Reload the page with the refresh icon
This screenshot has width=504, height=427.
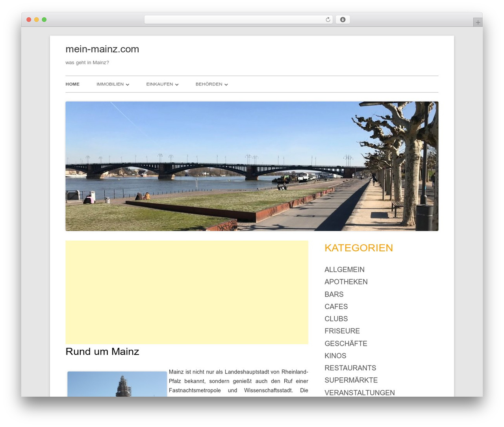(328, 20)
